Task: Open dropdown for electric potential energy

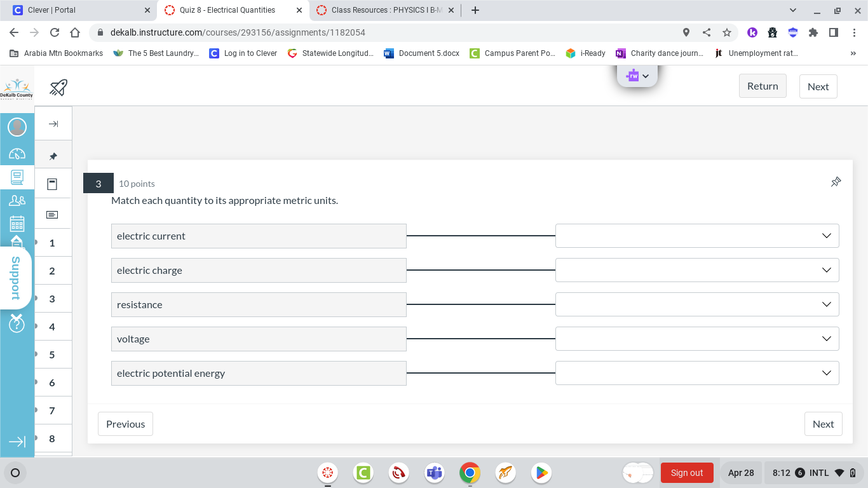Action: point(697,373)
